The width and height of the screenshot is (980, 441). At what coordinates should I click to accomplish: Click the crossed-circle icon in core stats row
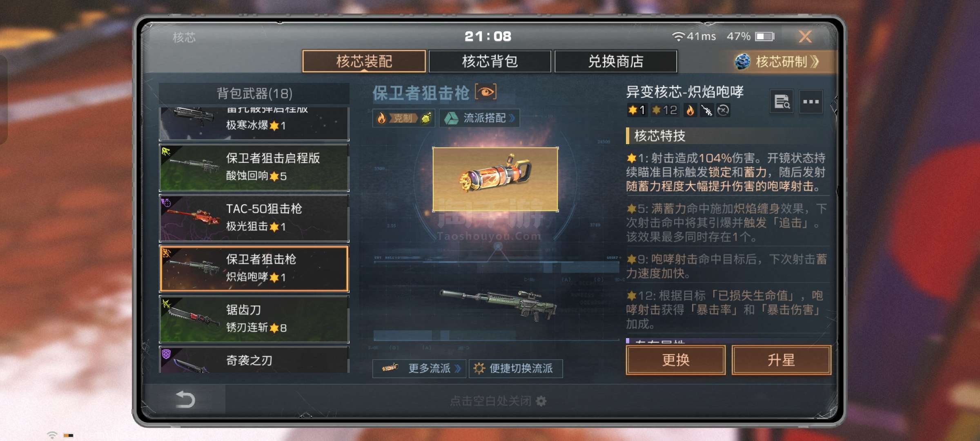coord(723,110)
